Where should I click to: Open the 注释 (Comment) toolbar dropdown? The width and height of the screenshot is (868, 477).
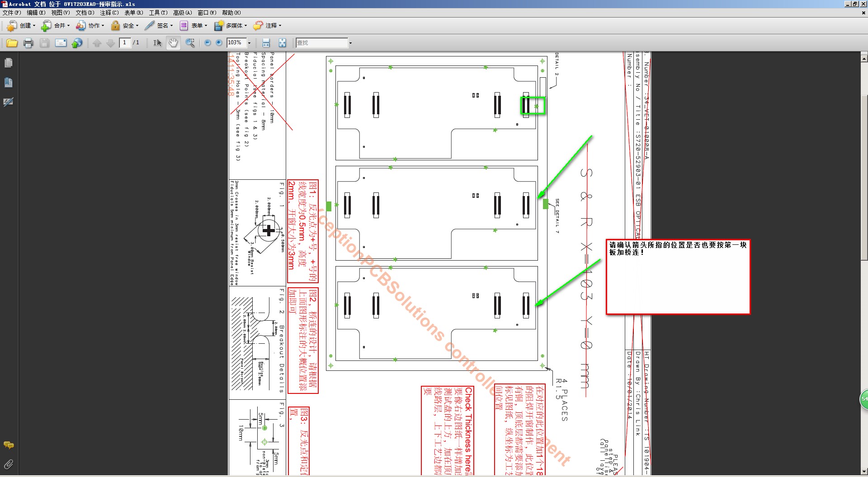[x=267, y=26]
